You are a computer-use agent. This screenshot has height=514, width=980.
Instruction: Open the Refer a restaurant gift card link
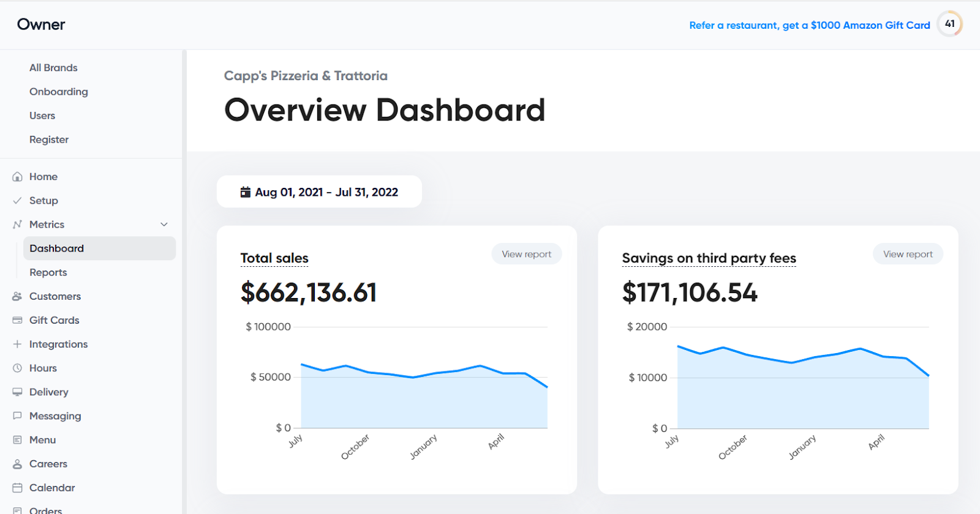point(810,25)
